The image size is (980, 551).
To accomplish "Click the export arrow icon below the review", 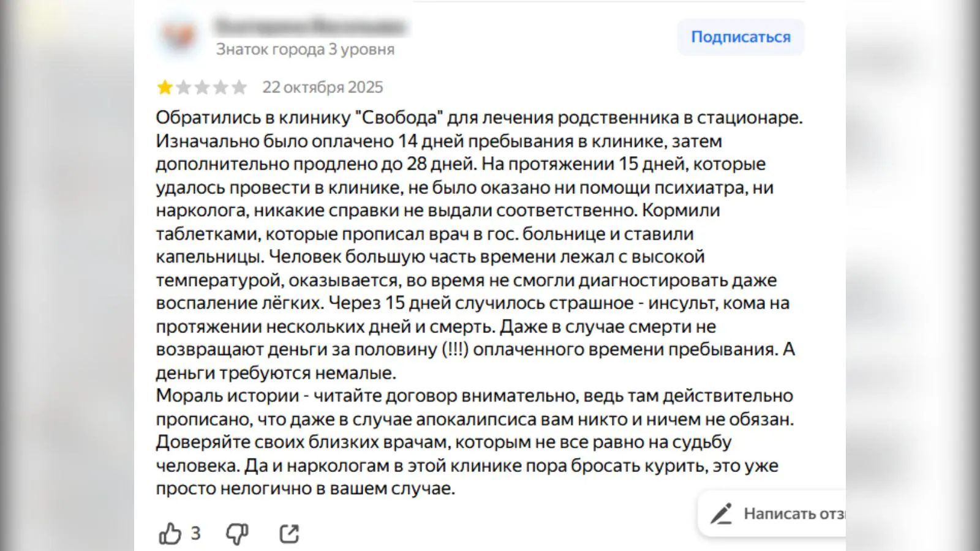I will (288, 533).
